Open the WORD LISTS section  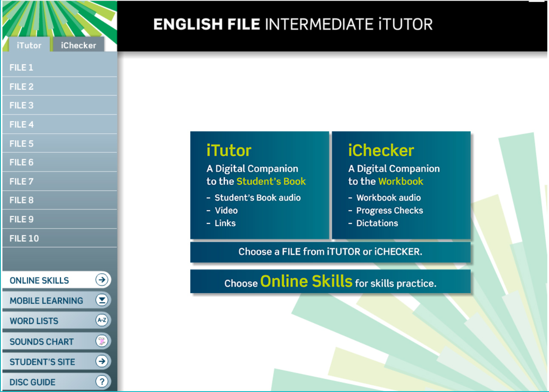point(57,320)
